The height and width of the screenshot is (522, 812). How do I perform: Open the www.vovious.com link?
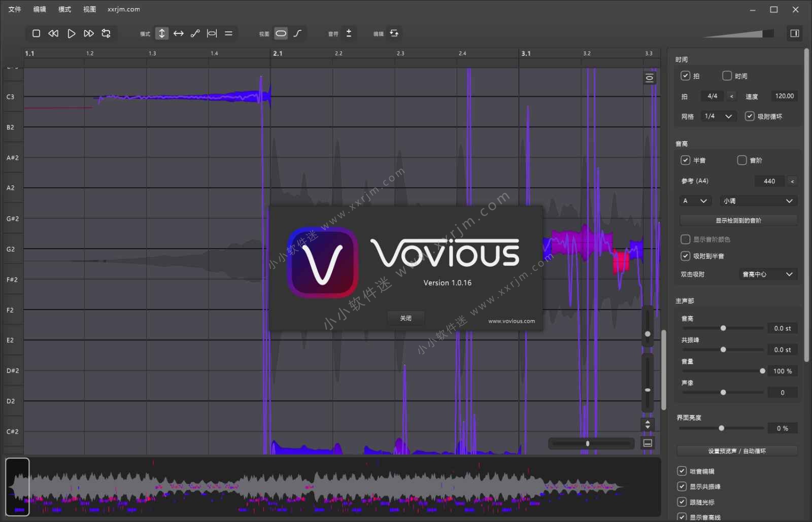(511, 321)
